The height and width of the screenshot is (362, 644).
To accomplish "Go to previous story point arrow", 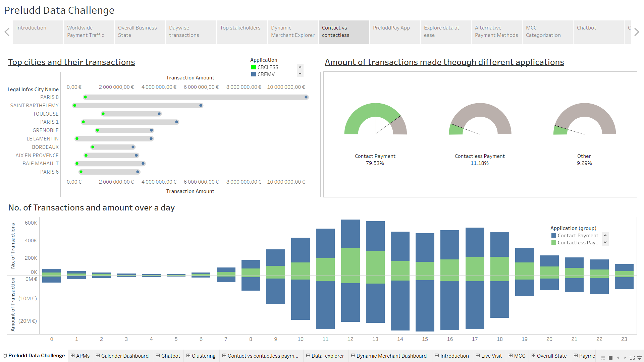I will [x=7, y=32].
